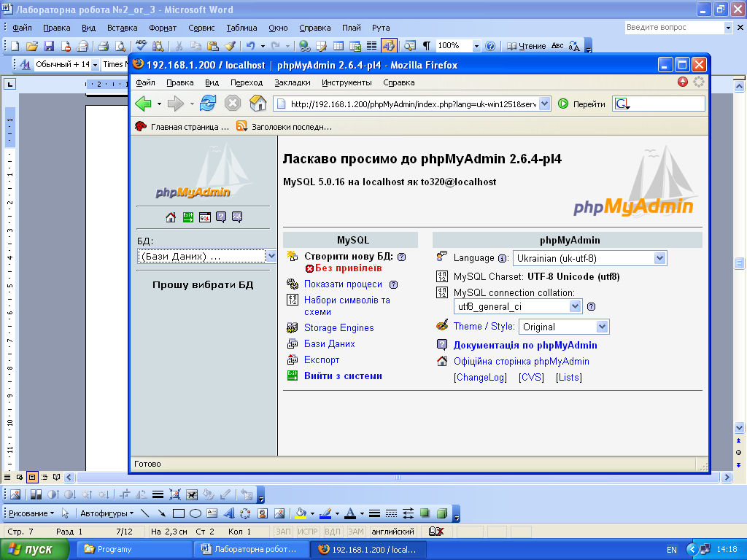Click the Firefox URL address field
747x560 pixels.
[x=414, y=104]
